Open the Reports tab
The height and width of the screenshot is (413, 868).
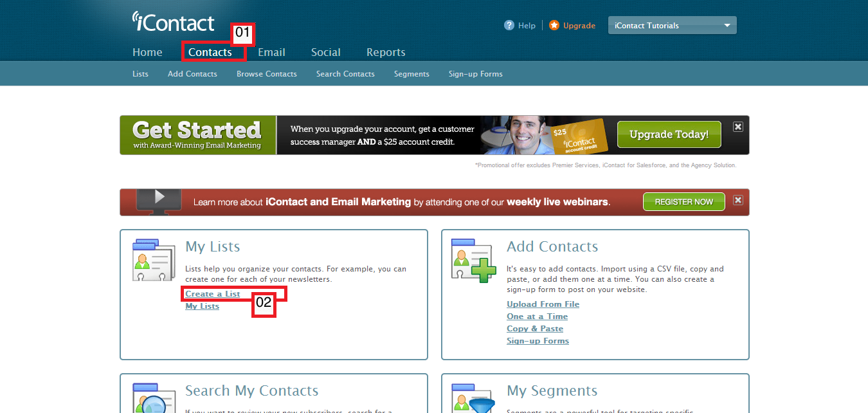pos(386,52)
